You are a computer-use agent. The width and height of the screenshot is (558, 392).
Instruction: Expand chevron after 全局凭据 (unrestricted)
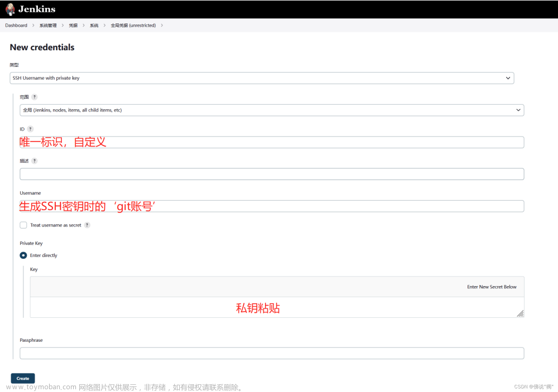(162, 25)
